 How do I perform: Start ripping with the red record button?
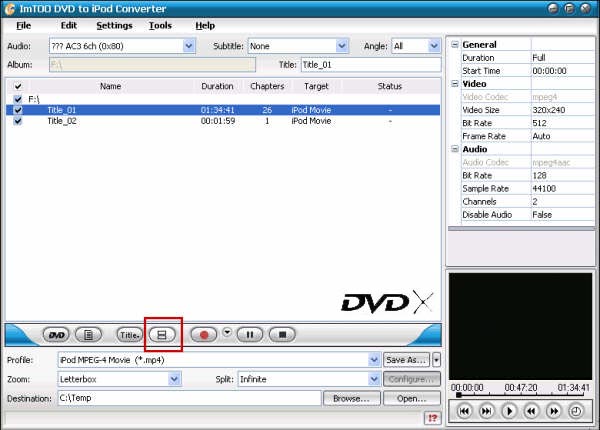(x=204, y=335)
